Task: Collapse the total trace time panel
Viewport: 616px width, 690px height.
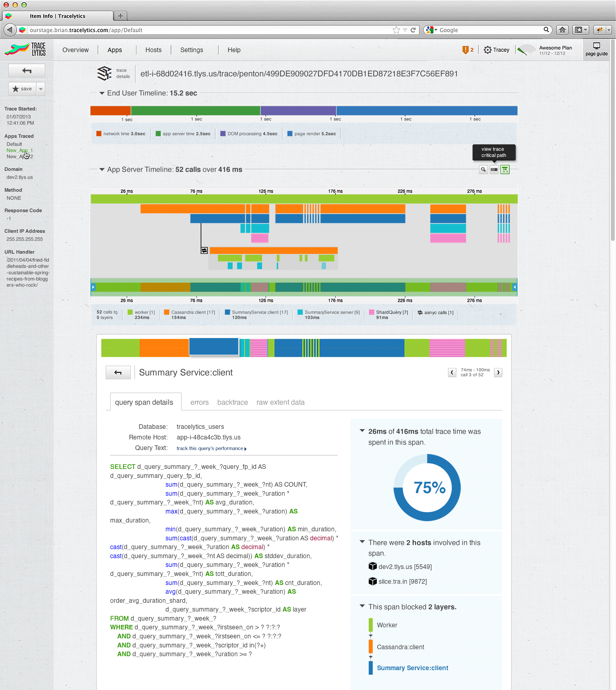Action: [x=362, y=431]
